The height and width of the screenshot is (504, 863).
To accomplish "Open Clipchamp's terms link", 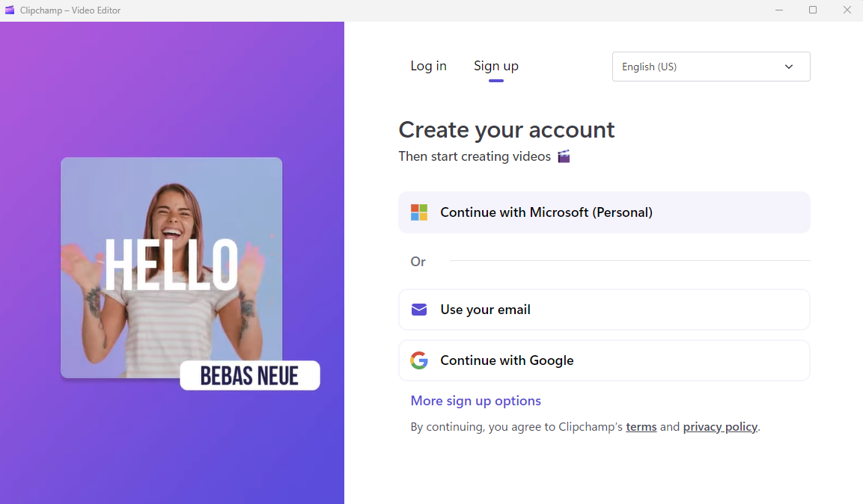I will point(641,427).
